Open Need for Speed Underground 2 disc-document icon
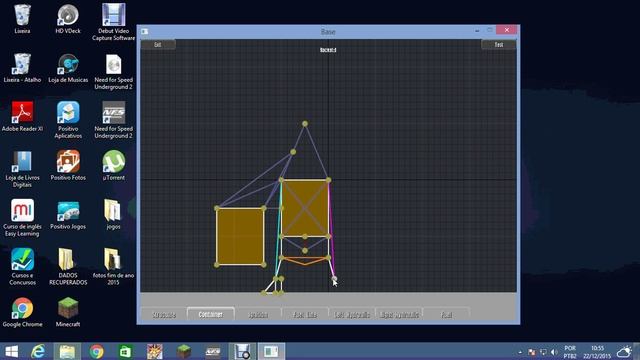The image size is (640, 360). point(113,71)
